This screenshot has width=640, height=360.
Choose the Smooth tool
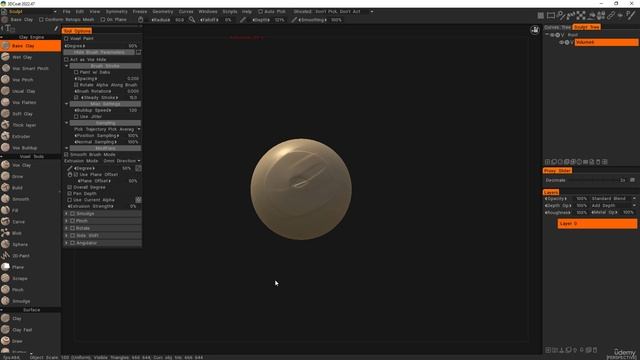tap(31, 199)
